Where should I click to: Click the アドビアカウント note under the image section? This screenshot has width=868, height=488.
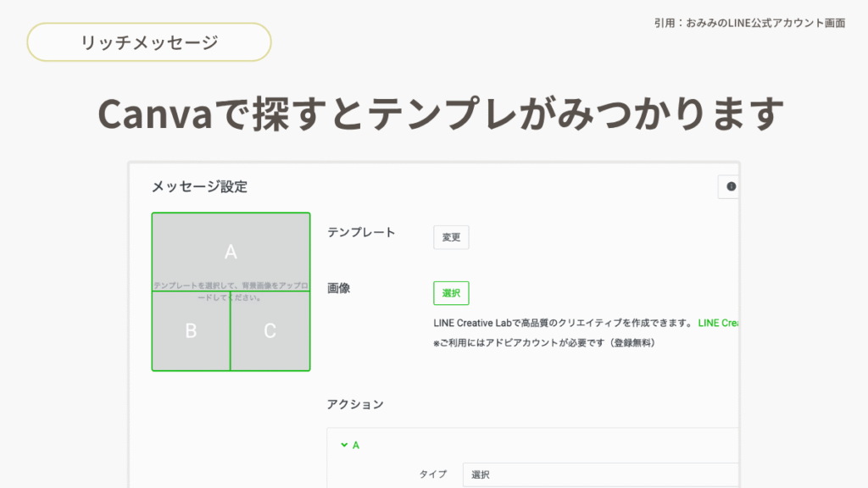pos(543,343)
